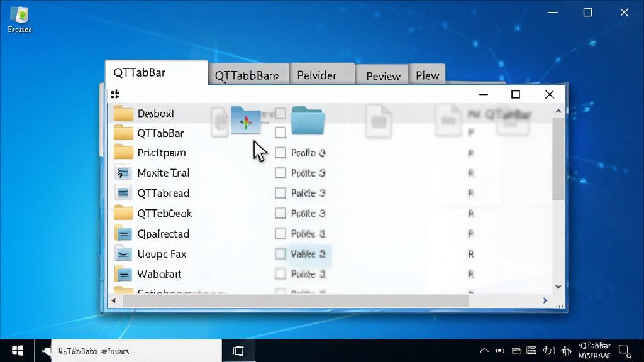Image resolution: width=644 pixels, height=362 pixels.
Task: Select the Qpalrectad row name
Action: (x=164, y=234)
